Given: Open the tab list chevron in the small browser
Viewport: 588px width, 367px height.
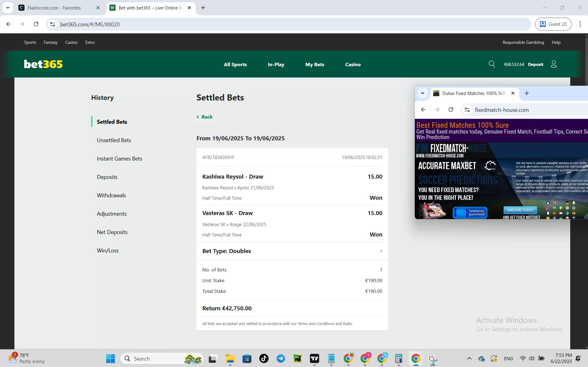Looking at the screenshot, I should click(422, 93).
